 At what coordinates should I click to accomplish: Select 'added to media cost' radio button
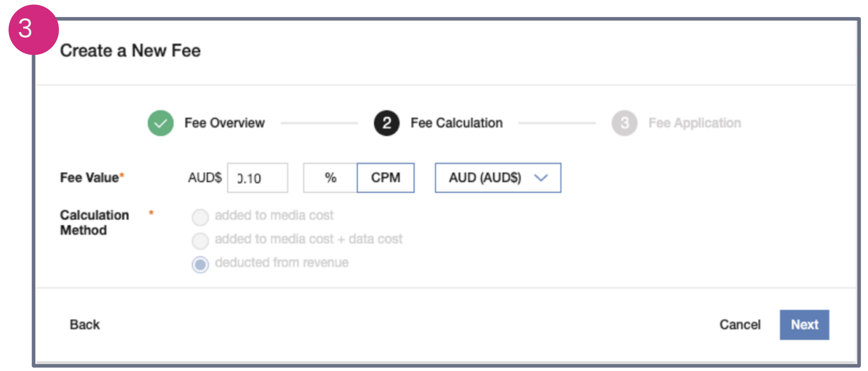coord(200,217)
